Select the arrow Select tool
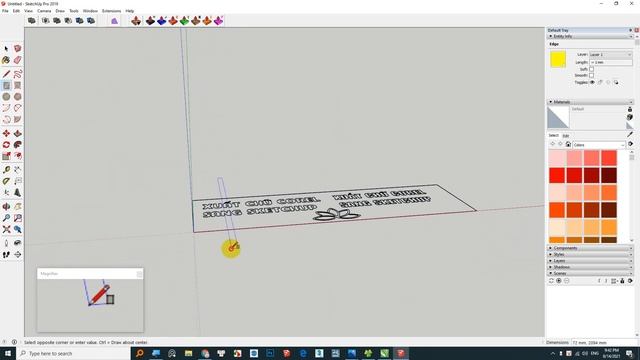Image resolution: width=640 pixels, height=360 pixels. pyautogui.click(x=6, y=49)
